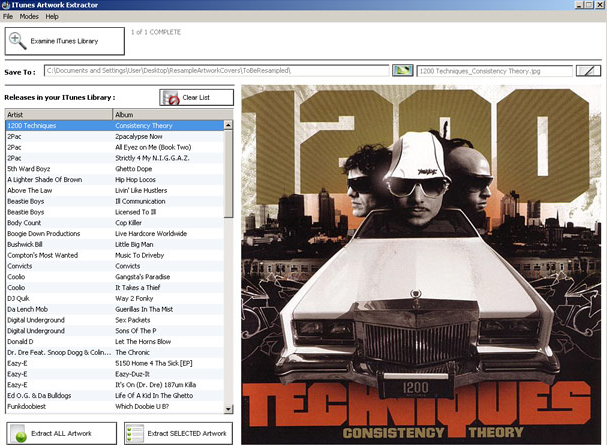
Task: Select Funkdoobiest Which Doobie U B? row
Action: click(x=114, y=407)
